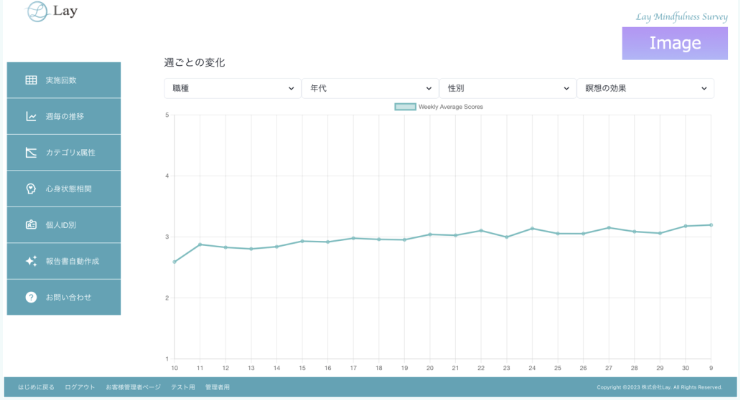This screenshot has height=400, width=740.
Task: Click the sparkle icon for 報告書自動作成
Action: [x=31, y=261]
